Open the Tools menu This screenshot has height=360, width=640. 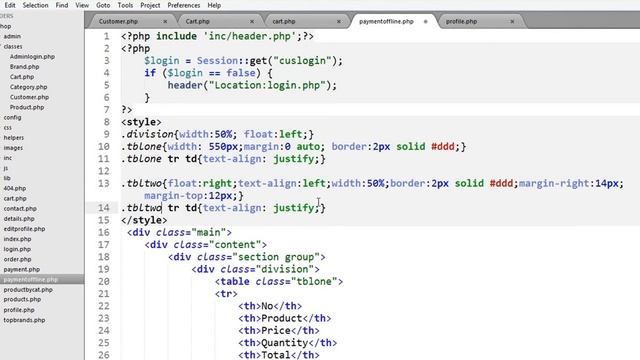[125, 5]
